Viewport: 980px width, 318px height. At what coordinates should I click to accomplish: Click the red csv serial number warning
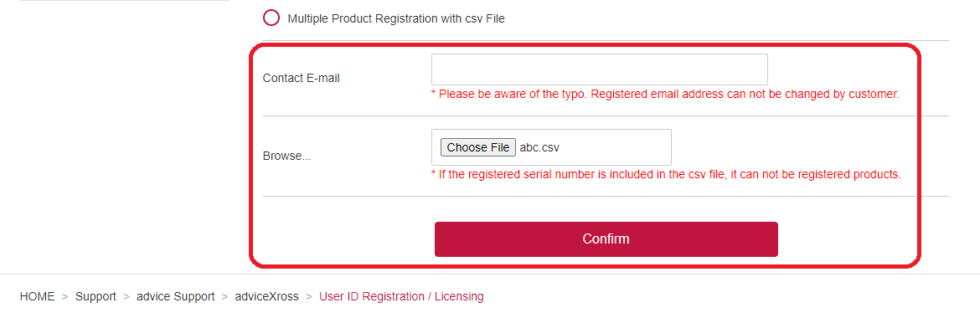pos(666,174)
